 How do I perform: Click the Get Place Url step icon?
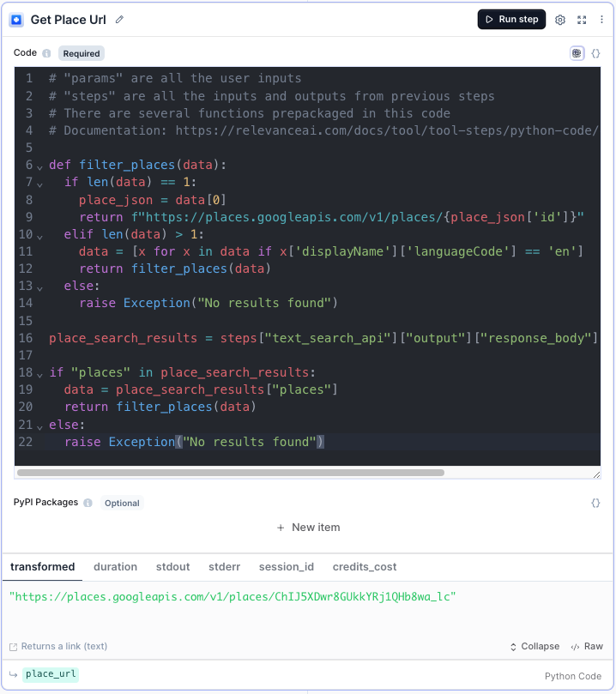16,20
